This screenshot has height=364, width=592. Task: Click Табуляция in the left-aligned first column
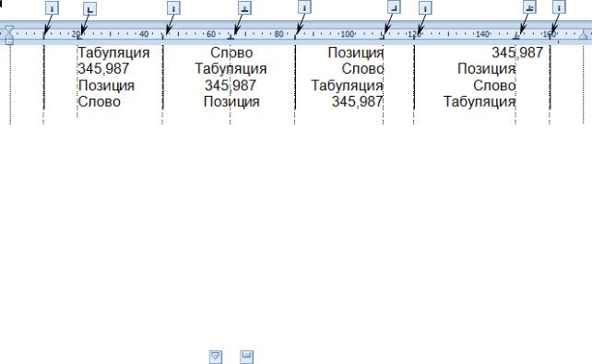(113, 53)
